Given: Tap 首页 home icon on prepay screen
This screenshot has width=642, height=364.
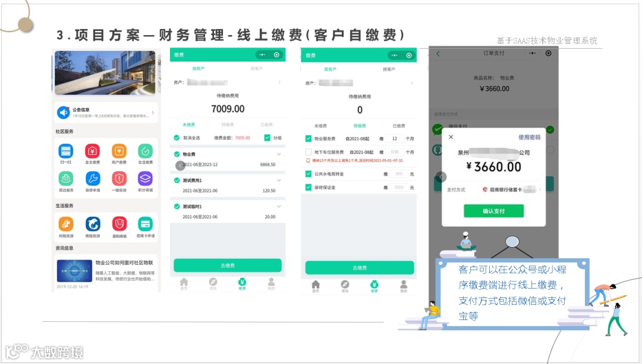Looking at the screenshot, I should [x=316, y=284].
